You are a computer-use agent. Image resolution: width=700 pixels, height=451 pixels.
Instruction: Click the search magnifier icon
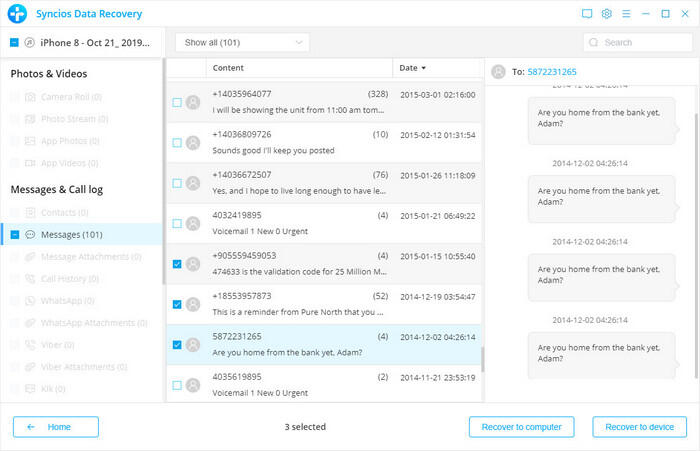pyautogui.click(x=594, y=43)
